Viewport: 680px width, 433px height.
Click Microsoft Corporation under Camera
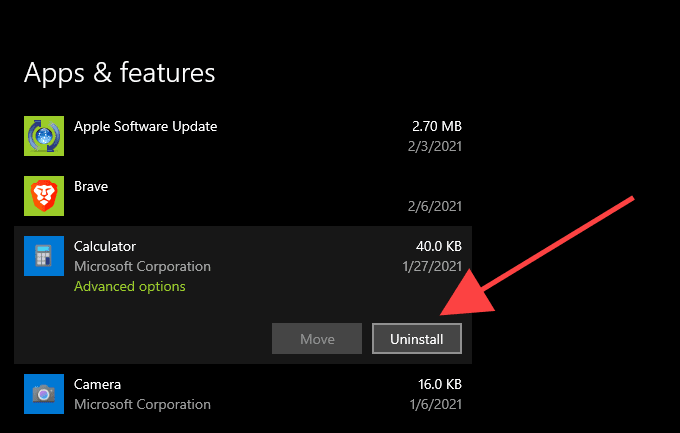point(142,404)
